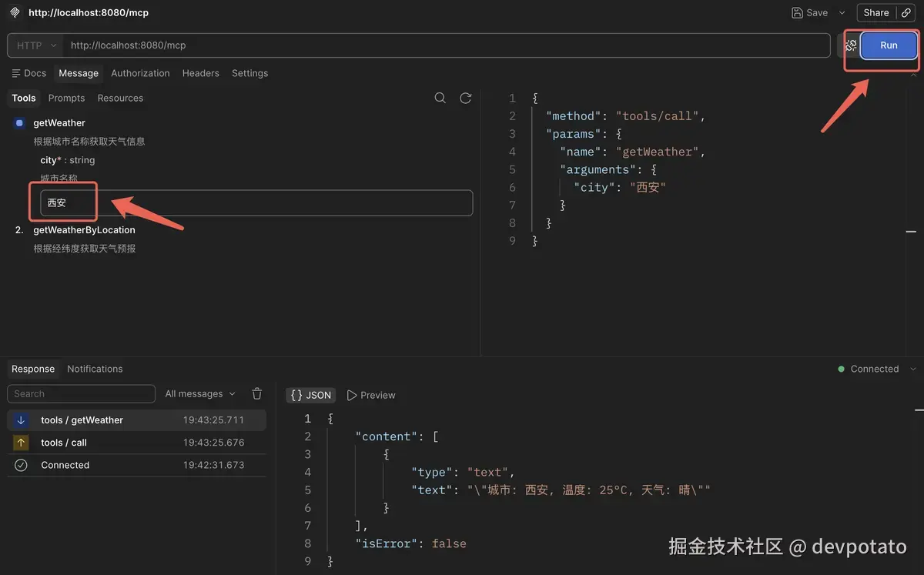Open the Settings tab

(250, 73)
